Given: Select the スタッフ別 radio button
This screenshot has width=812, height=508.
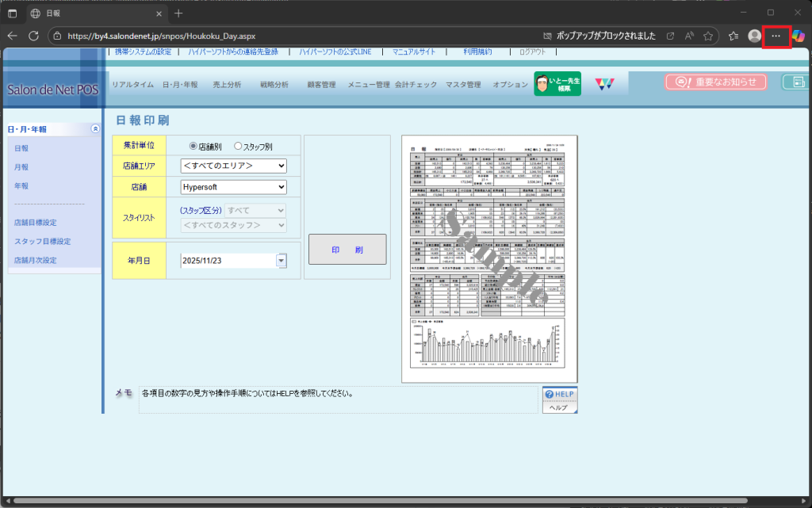Looking at the screenshot, I should (238, 146).
